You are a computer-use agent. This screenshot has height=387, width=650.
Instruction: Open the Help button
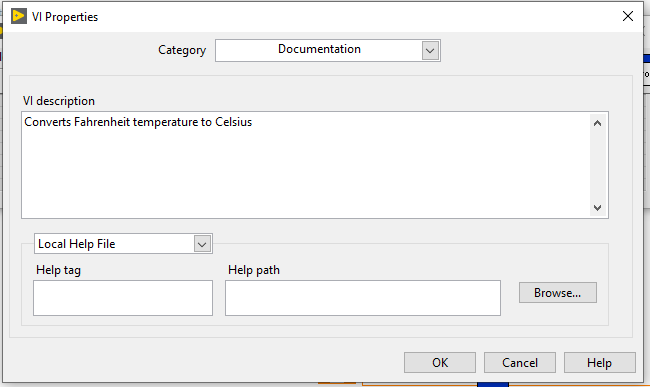coord(599,363)
